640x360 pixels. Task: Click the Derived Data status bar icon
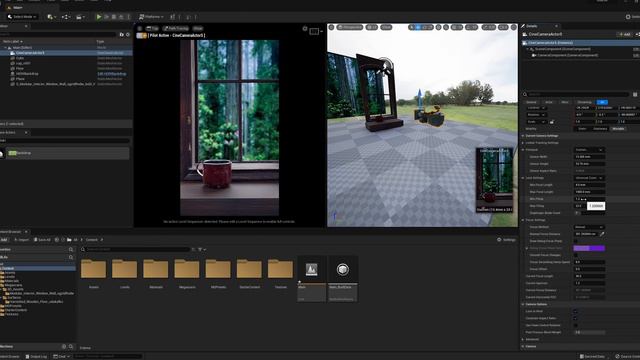pyautogui.click(x=592, y=356)
